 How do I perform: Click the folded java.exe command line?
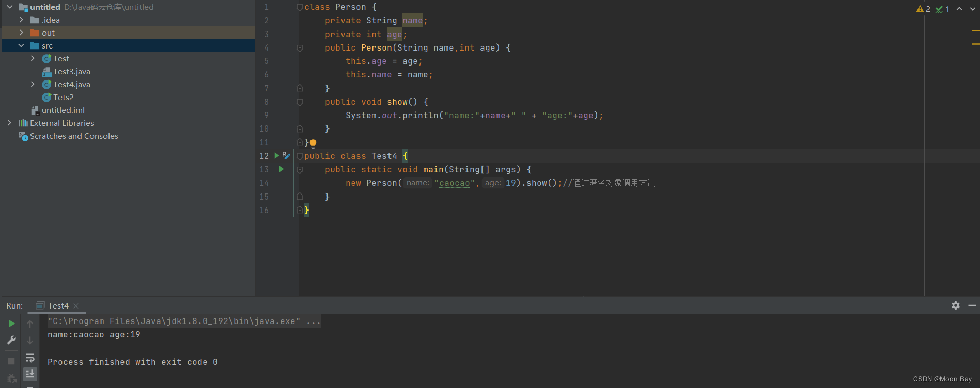click(184, 321)
